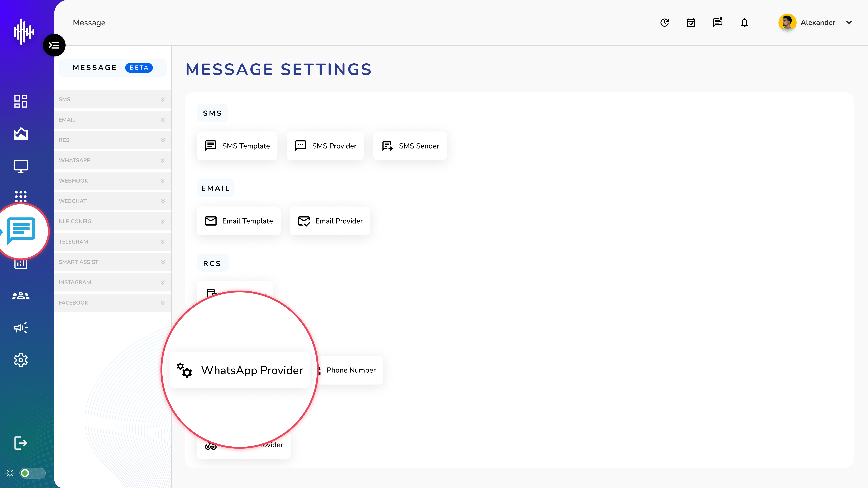Click the logout icon in sidebar
This screenshot has height=488, width=868.
click(20, 443)
